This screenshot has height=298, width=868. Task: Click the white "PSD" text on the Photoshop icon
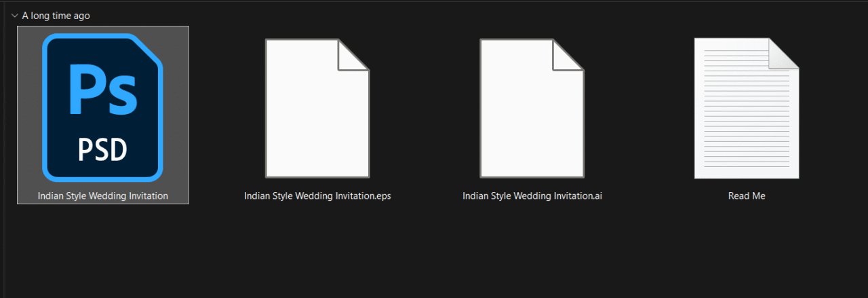(x=102, y=151)
